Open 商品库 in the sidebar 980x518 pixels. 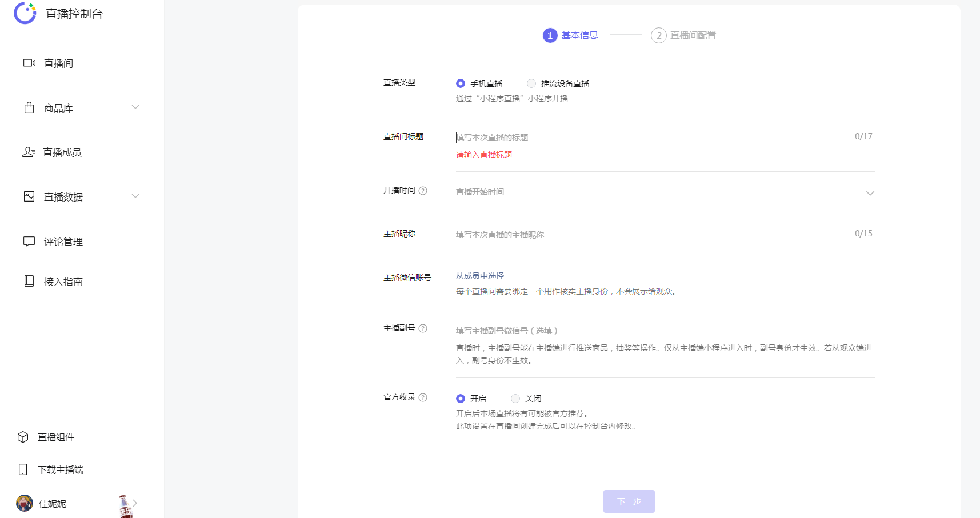(59, 108)
